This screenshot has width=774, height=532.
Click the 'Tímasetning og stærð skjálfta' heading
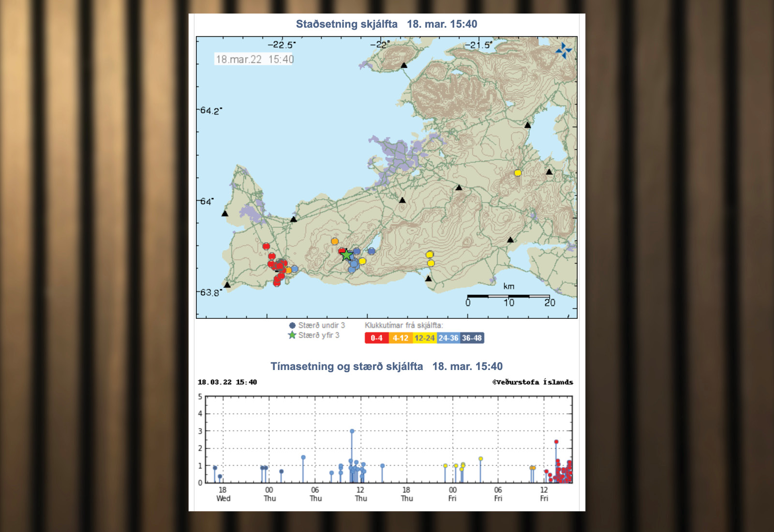pyautogui.click(x=346, y=366)
